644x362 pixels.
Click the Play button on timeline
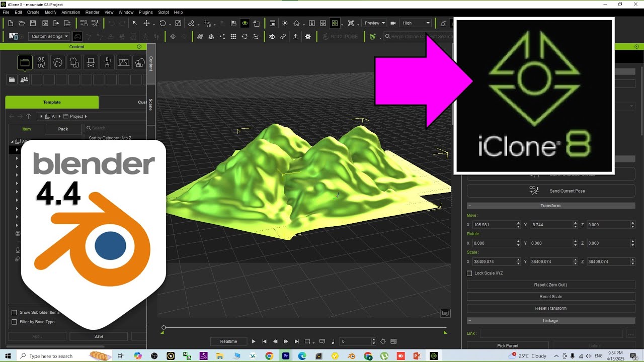tap(254, 341)
